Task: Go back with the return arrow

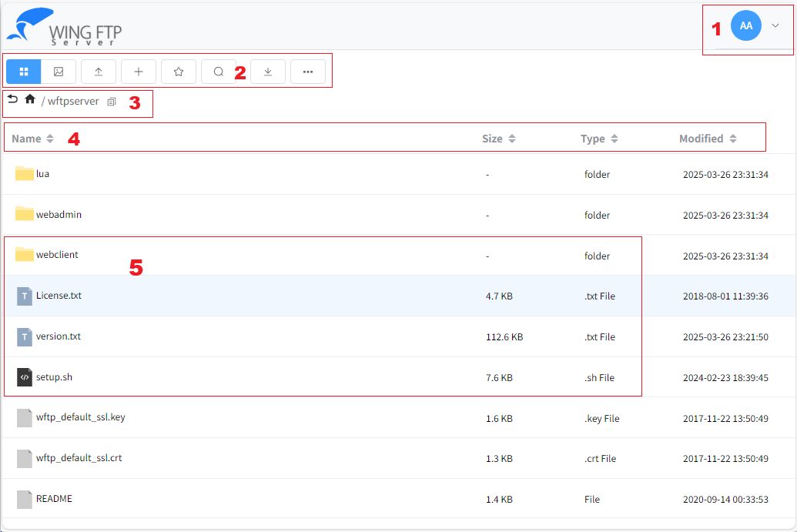Action: [x=13, y=99]
